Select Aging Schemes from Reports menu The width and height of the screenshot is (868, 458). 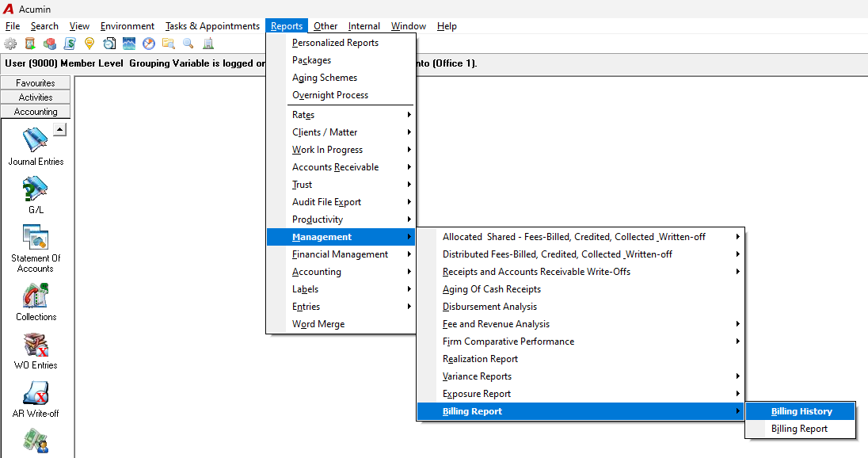[341, 78]
